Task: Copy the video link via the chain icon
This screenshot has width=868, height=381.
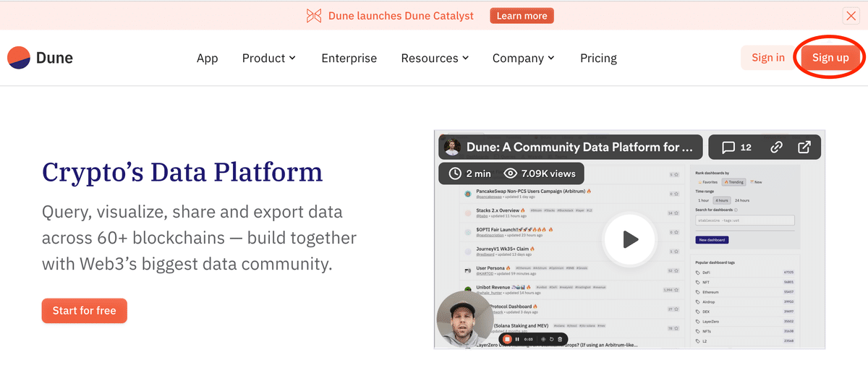Action: pyautogui.click(x=776, y=147)
